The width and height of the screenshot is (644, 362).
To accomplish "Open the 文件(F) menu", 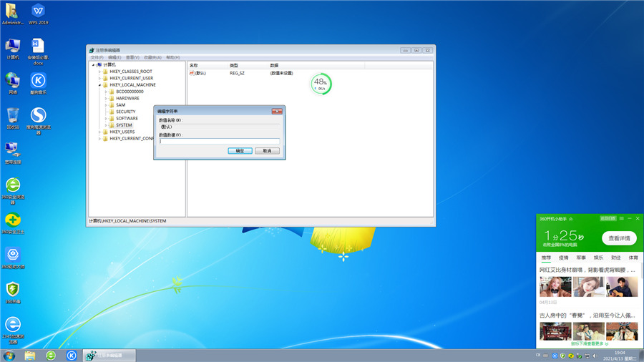I will (97, 57).
